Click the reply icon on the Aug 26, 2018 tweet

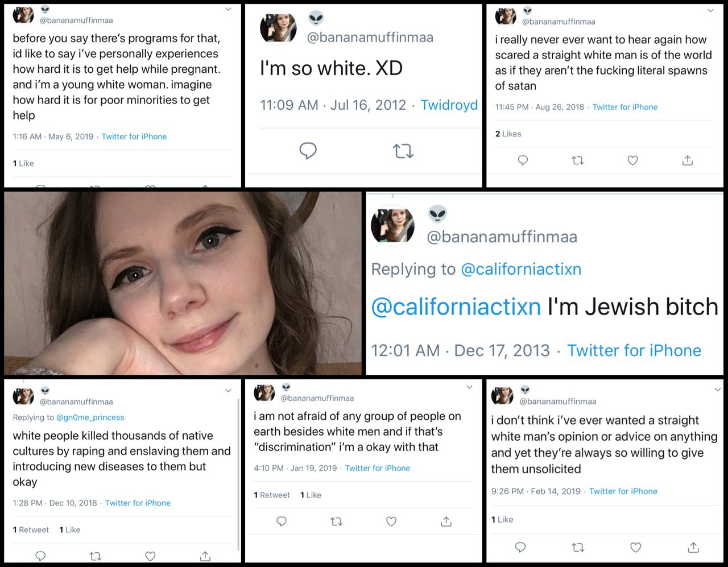[523, 160]
